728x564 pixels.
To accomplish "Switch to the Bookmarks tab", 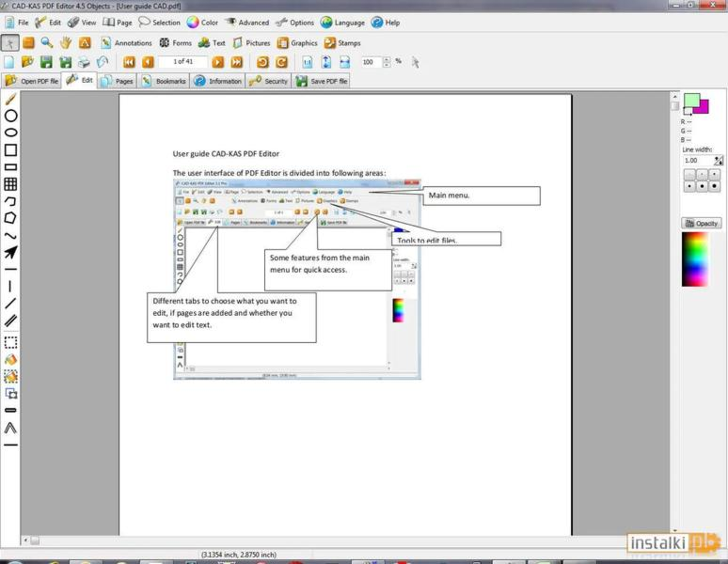I will click(164, 81).
